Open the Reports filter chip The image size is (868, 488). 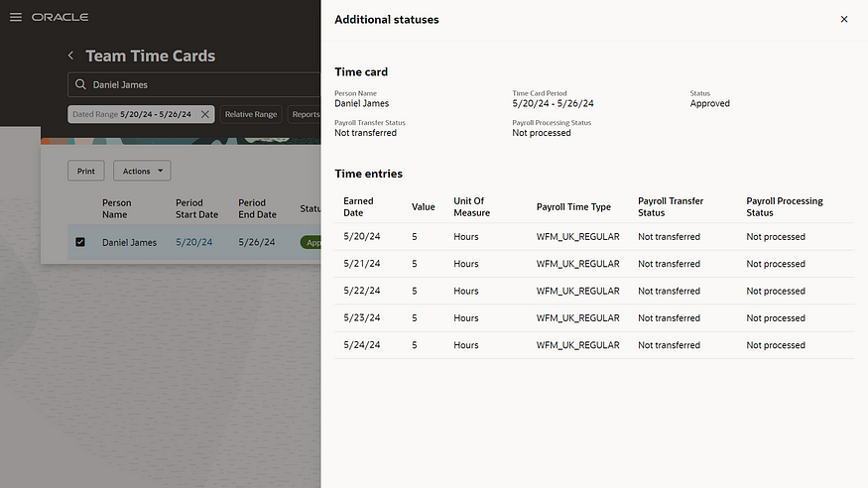305,114
